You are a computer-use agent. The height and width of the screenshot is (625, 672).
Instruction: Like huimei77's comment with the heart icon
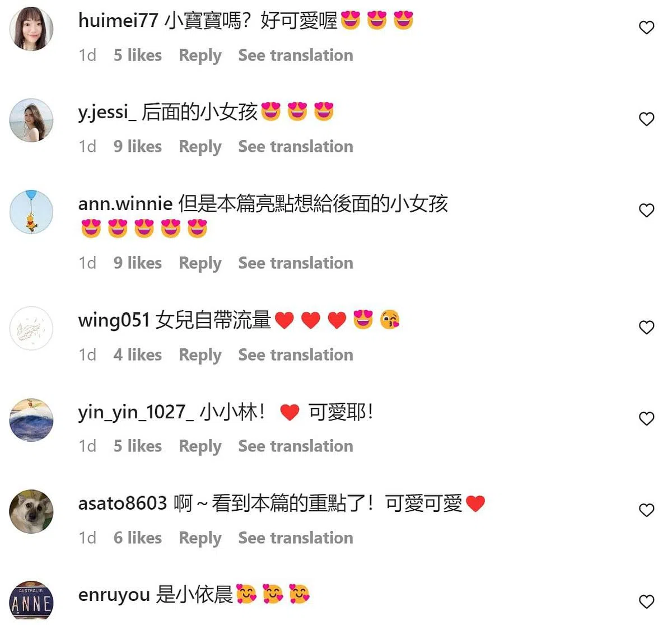pos(646,27)
